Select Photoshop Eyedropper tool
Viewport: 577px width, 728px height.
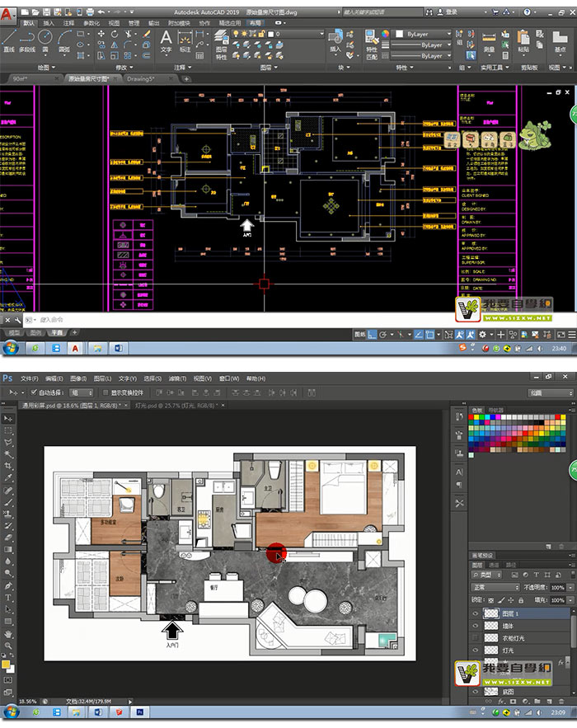coord(8,477)
